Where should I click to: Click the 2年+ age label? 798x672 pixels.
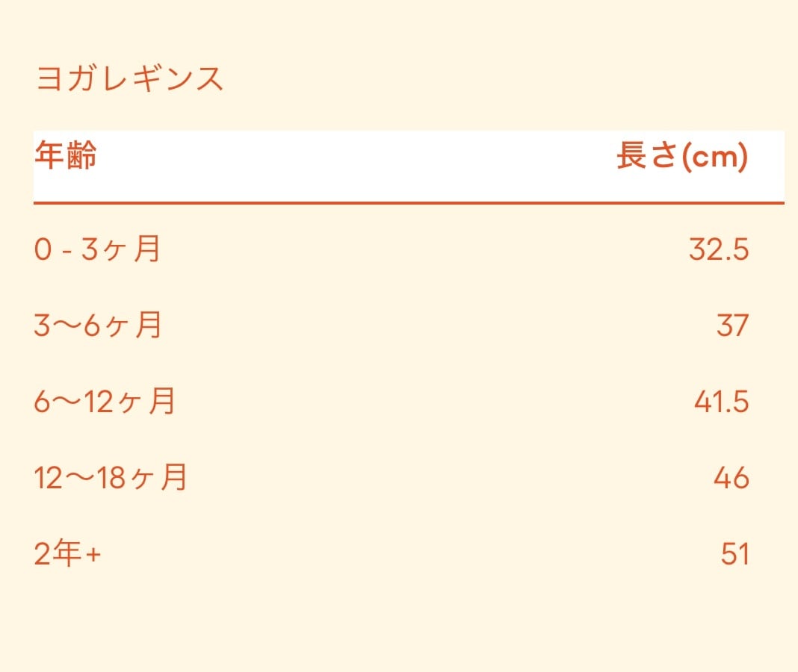coord(67,555)
